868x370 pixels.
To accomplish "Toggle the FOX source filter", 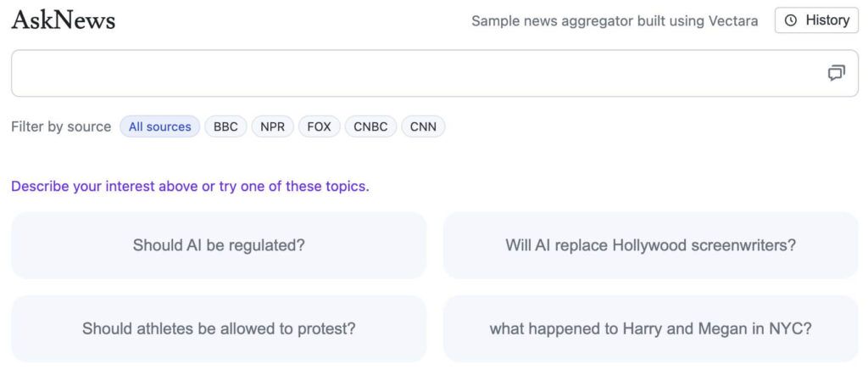I will tap(319, 126).
